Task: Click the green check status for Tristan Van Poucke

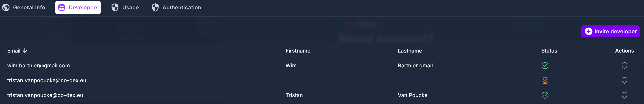Action: coord(545,95)
